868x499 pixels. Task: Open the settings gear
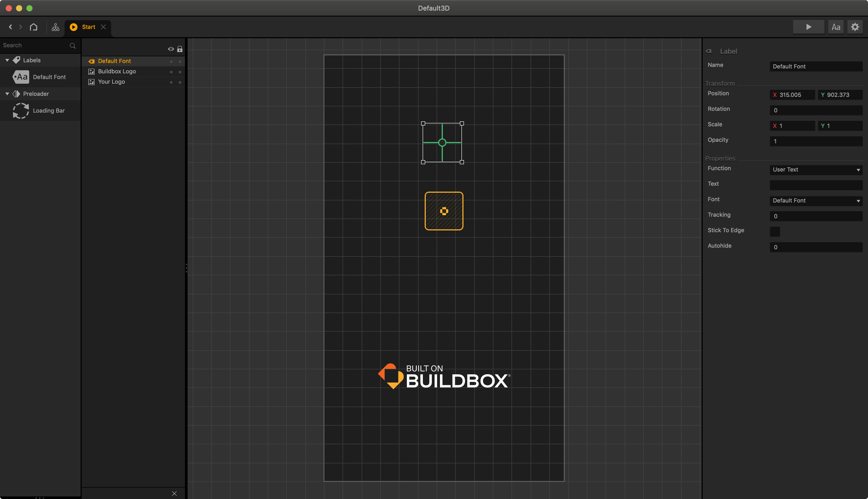[x=855, y=27]
